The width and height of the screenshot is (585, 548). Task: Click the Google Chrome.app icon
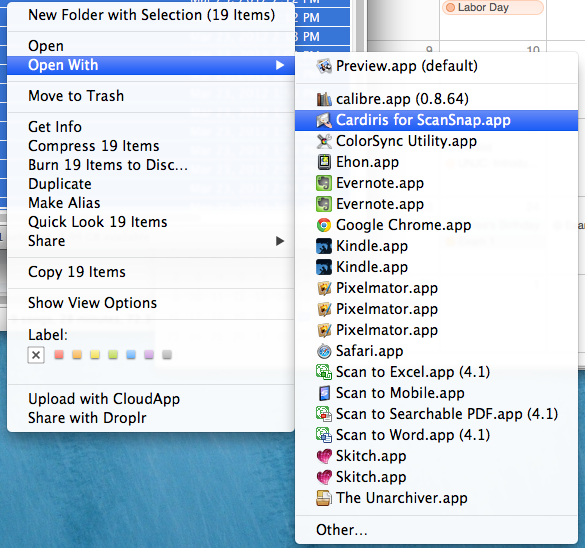(324, 225)
